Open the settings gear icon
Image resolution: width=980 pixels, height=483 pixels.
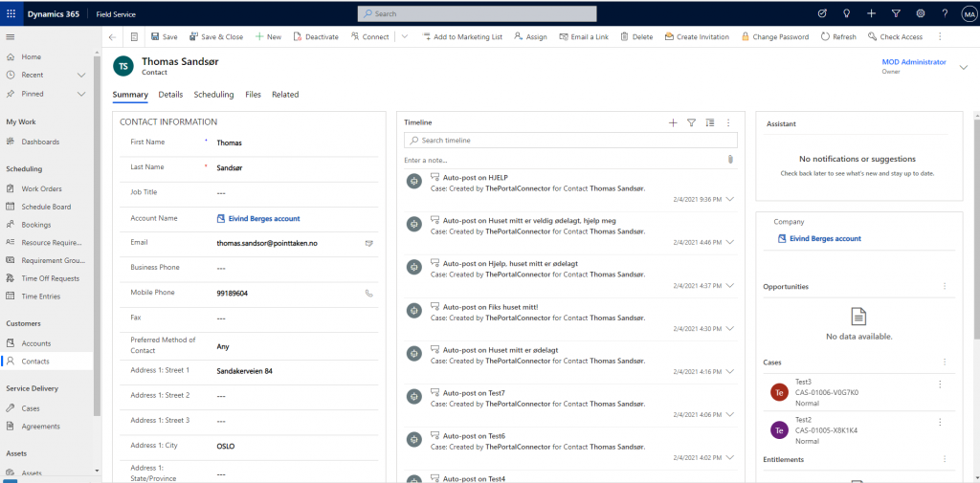920,13
